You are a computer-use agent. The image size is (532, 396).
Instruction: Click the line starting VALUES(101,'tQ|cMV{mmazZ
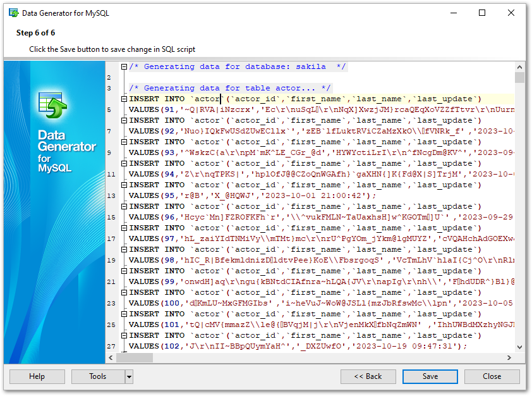click(322, 325)
